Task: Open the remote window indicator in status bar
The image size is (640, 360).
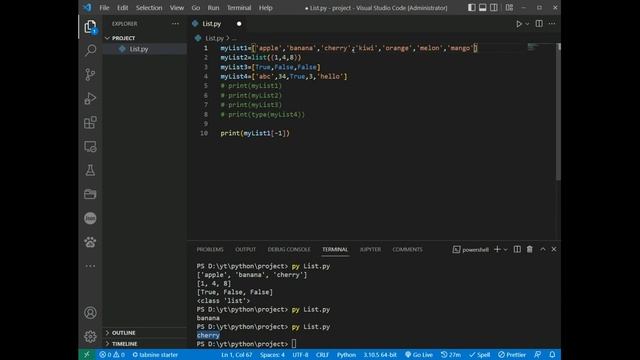Action: (87, 355)
